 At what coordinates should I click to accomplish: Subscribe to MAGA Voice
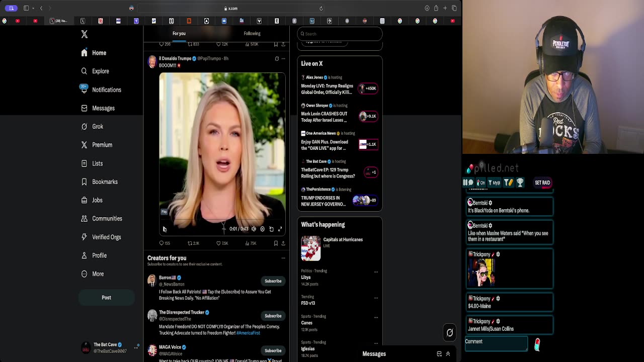pyautogui.click(x=273, y=350)
